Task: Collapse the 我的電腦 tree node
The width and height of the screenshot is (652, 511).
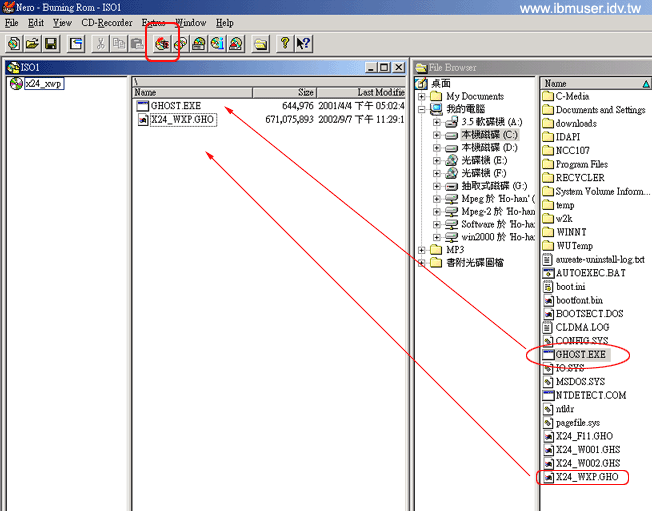Action: point(422,109)
